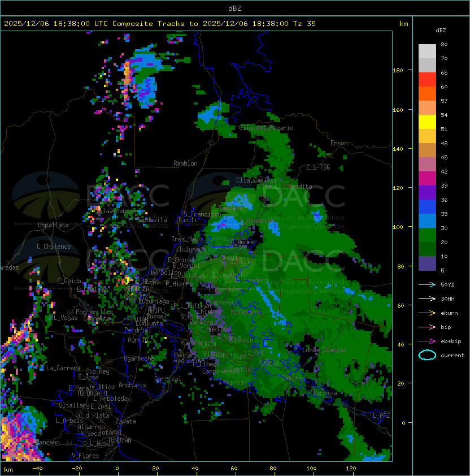Click the Manzano place label
The width and height of the screenshot is (470, 476).
(x=47, y=442)
